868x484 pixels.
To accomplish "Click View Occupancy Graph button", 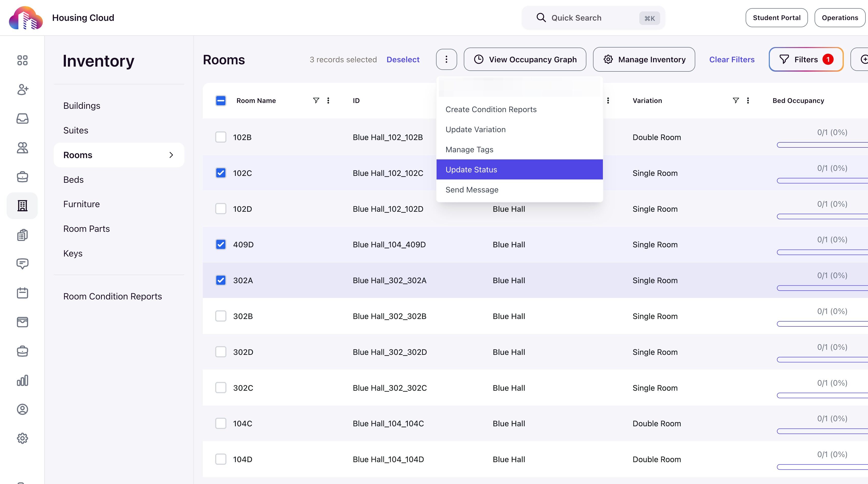I will tap(525, 60).
